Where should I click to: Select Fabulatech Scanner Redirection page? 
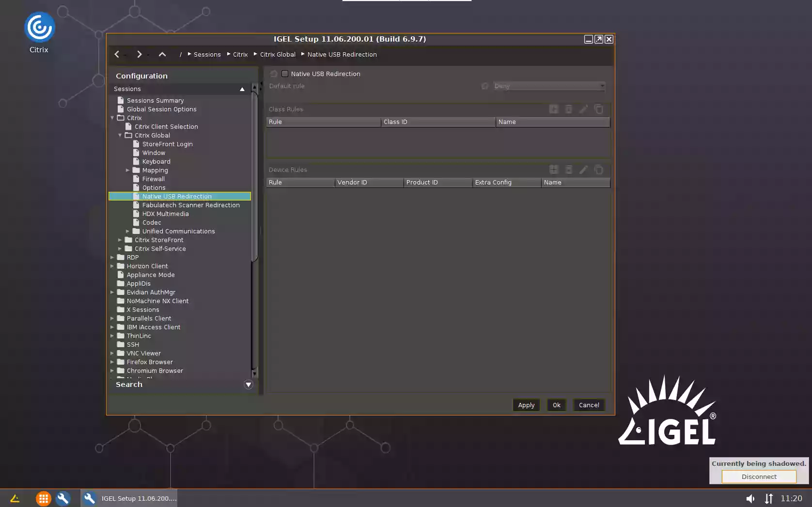coord(190,205)
